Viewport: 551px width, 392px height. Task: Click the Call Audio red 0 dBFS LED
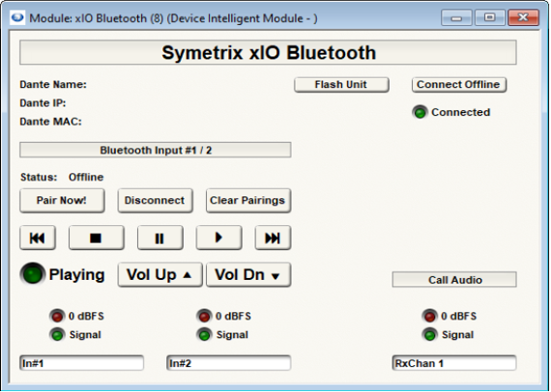point(429,316)
